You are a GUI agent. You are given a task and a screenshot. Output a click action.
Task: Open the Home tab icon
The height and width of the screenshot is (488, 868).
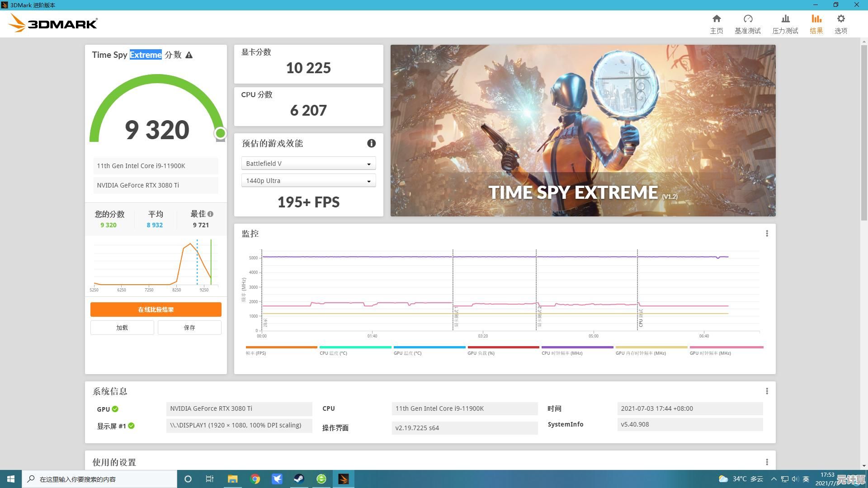pyautogui.click(x=716, y=19)
